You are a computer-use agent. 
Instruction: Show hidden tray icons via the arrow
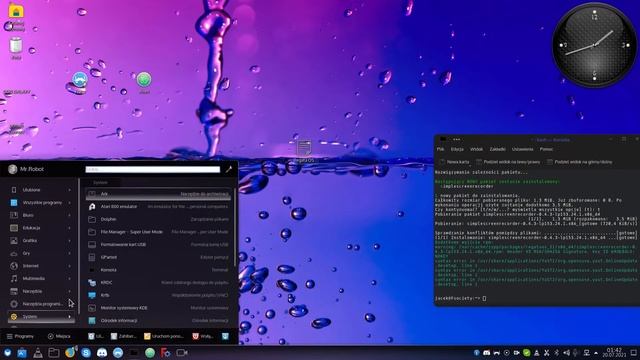point(596,353)
